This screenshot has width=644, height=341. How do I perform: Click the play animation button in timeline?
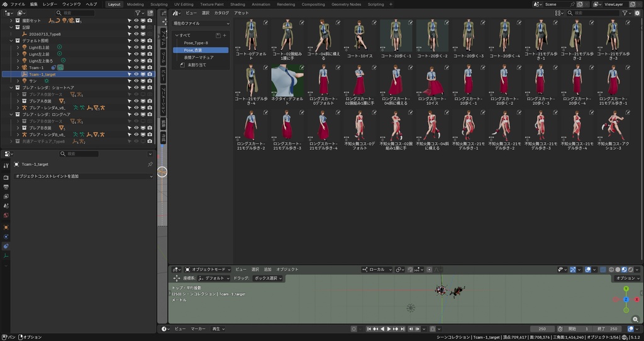(x=389, y=329)
